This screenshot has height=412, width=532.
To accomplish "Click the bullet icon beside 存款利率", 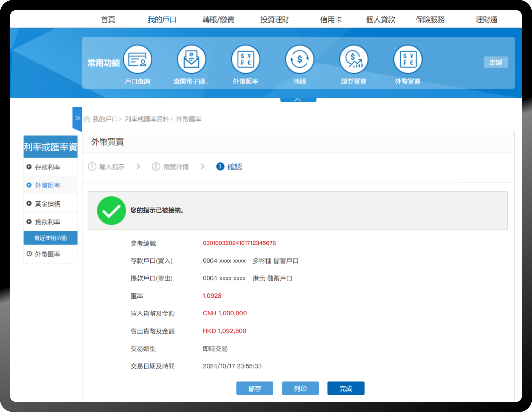I will pos(29,167).
